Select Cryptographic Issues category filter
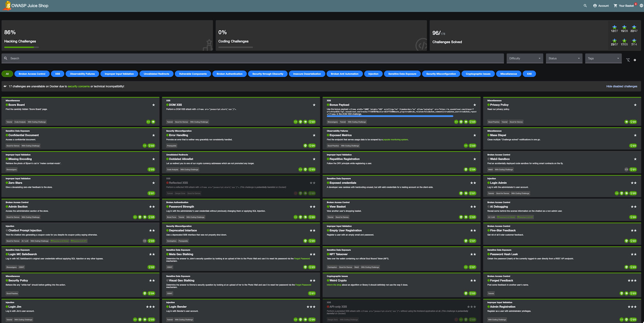 coord(478,74)
